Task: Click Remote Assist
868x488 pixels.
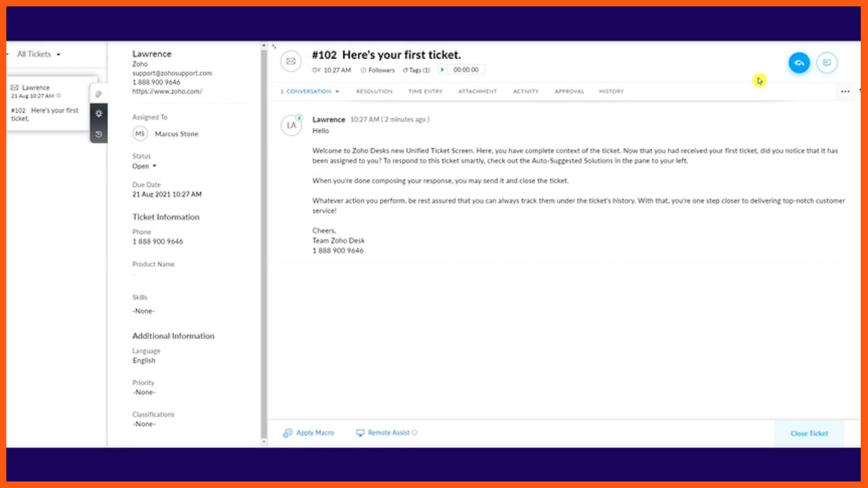Action: click(x=388, y=433)
